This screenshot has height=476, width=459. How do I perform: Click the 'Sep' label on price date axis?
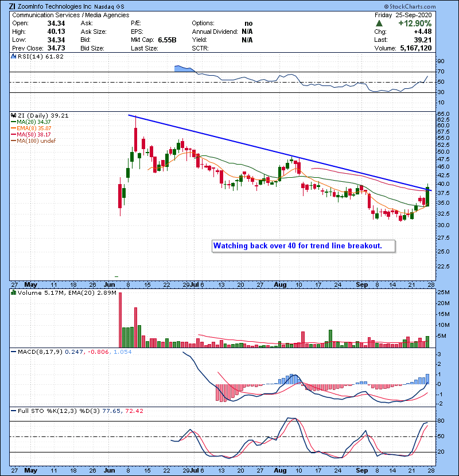[362, 285]
